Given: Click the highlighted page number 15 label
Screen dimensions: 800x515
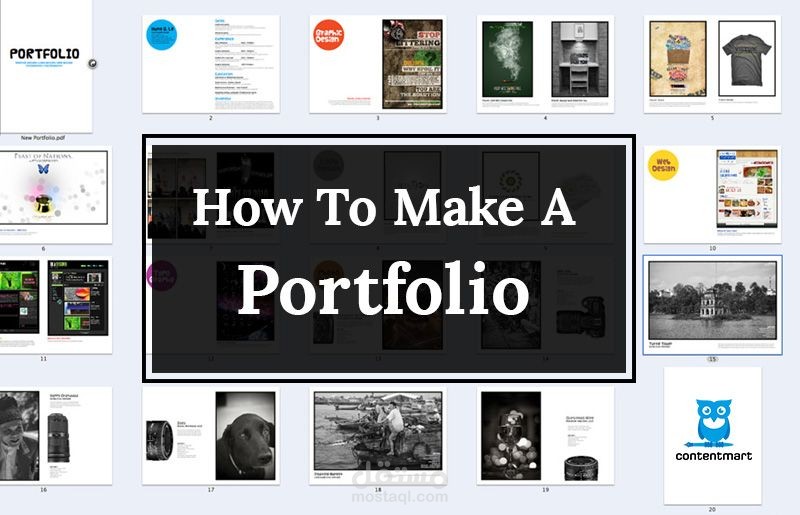Looking at the screenshot, I should (x=712, y=359).
